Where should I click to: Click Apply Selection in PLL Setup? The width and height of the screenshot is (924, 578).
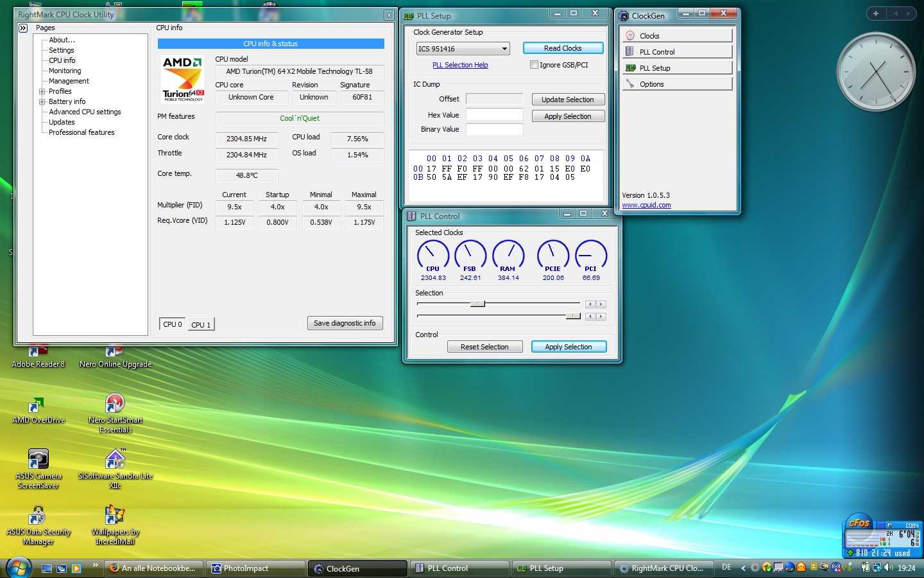(568, 116)
